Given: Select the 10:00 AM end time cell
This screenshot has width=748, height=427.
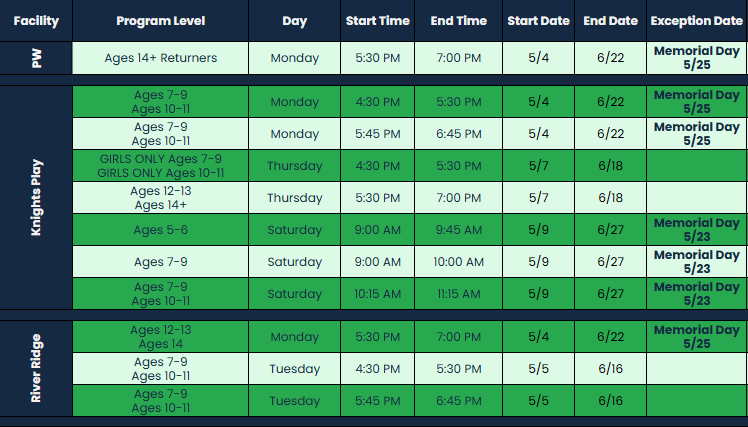Looking at the screenshot, I should coord(459,262).
